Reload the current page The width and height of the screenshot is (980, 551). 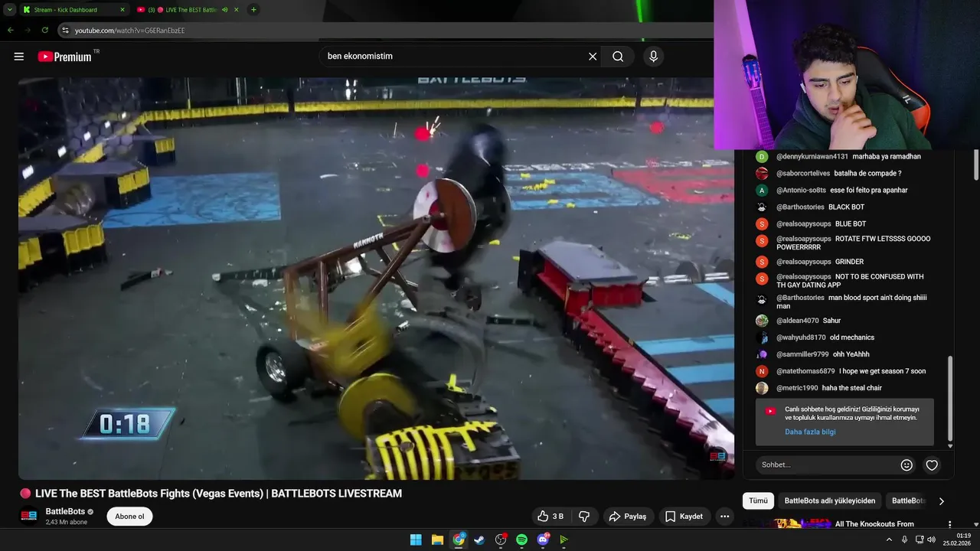click(x=45, y=30)
